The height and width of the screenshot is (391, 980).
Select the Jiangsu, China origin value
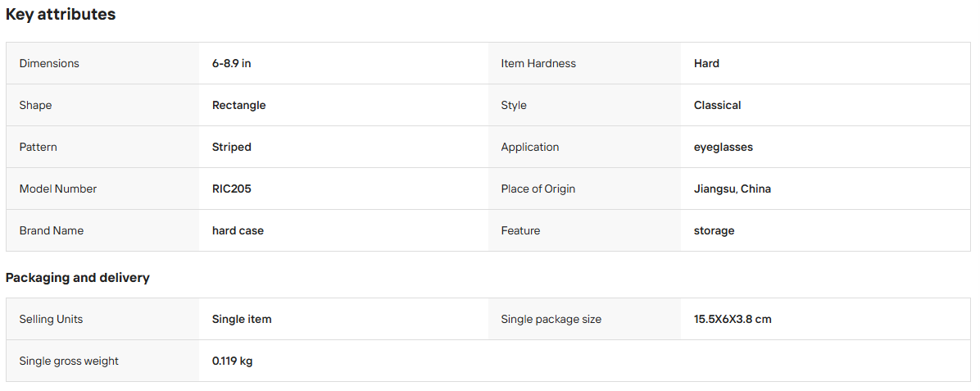[733, 189]
